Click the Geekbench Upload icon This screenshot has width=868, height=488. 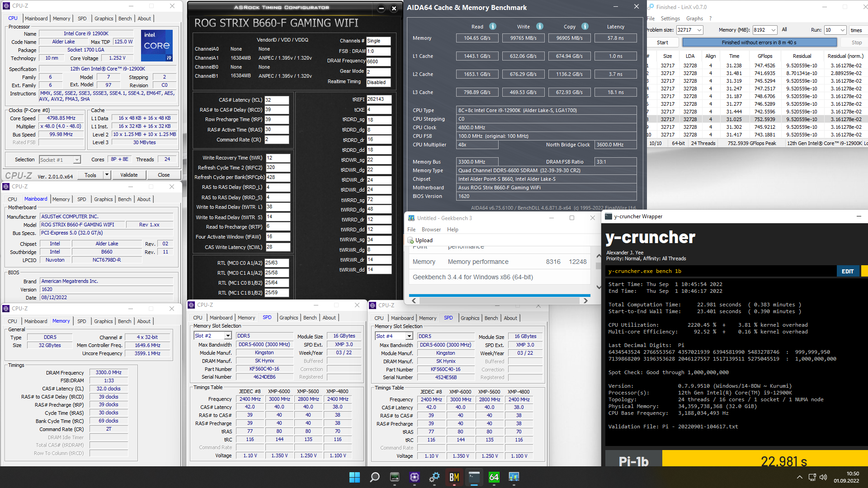coord(410,240)
